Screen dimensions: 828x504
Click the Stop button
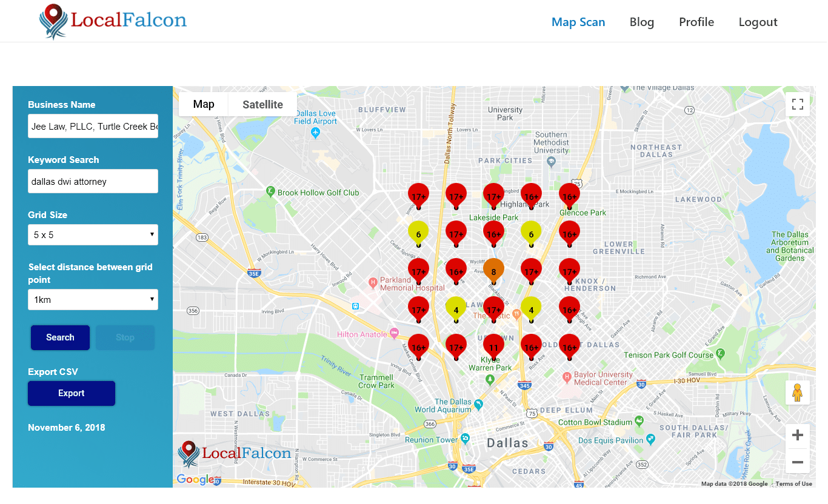coord(125,337)
